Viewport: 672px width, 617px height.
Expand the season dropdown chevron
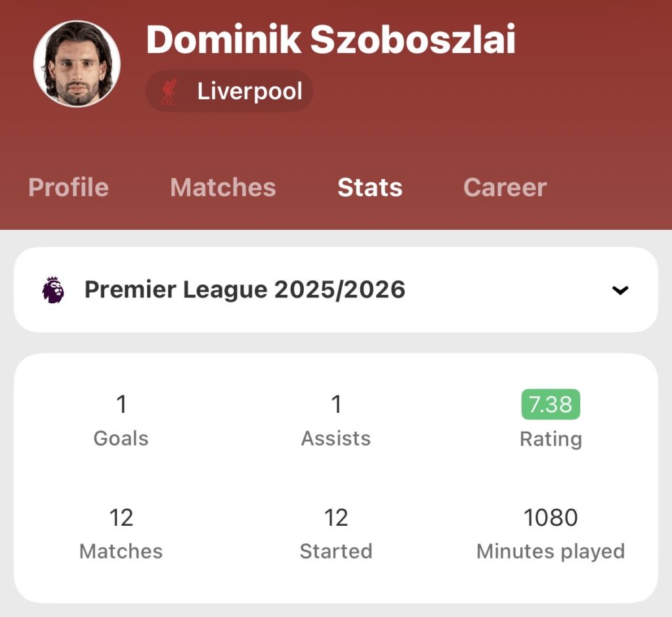pyautogui.click(x=620, y=290)
